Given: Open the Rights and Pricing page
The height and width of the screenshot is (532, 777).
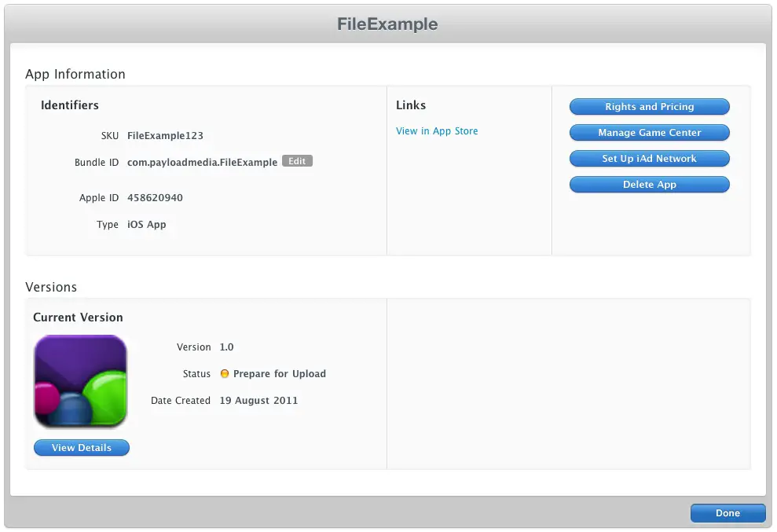Looking at the screenshot, I should pos(649,107).
